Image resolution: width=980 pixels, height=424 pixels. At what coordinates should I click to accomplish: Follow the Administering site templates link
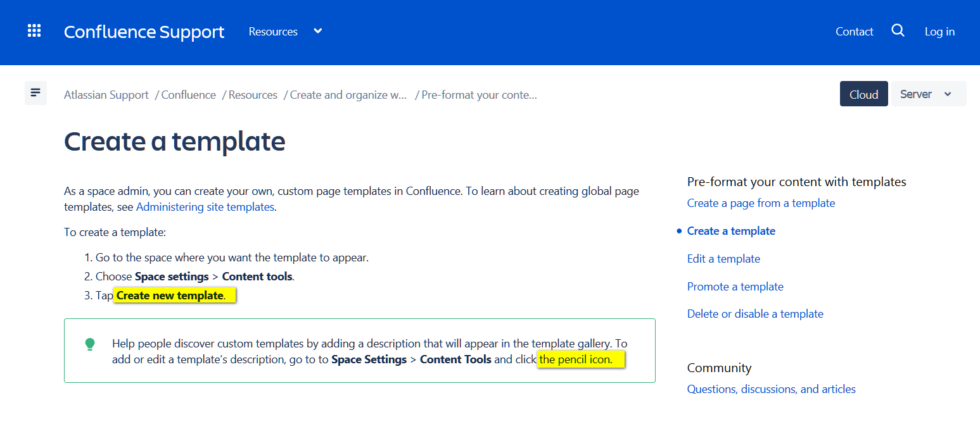205,207
